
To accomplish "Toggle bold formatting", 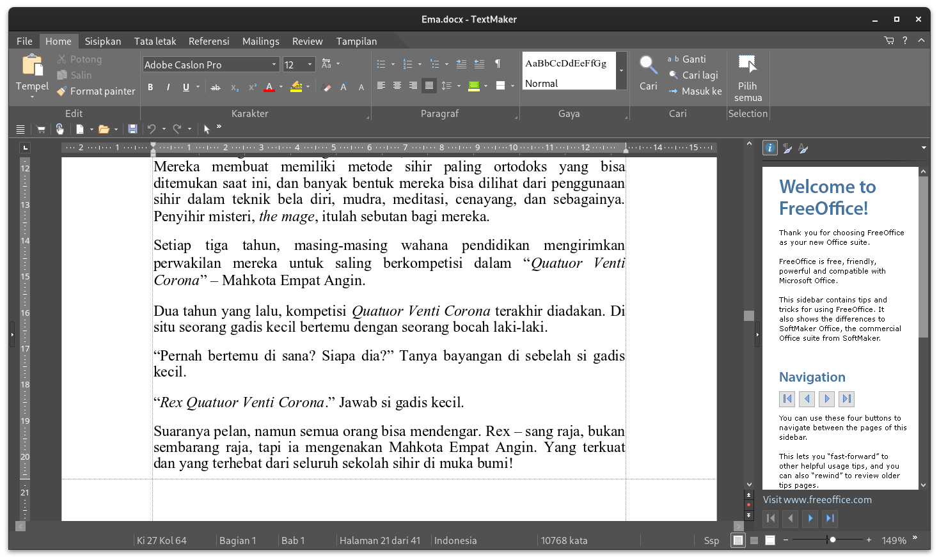I will [x=150, y=87].
